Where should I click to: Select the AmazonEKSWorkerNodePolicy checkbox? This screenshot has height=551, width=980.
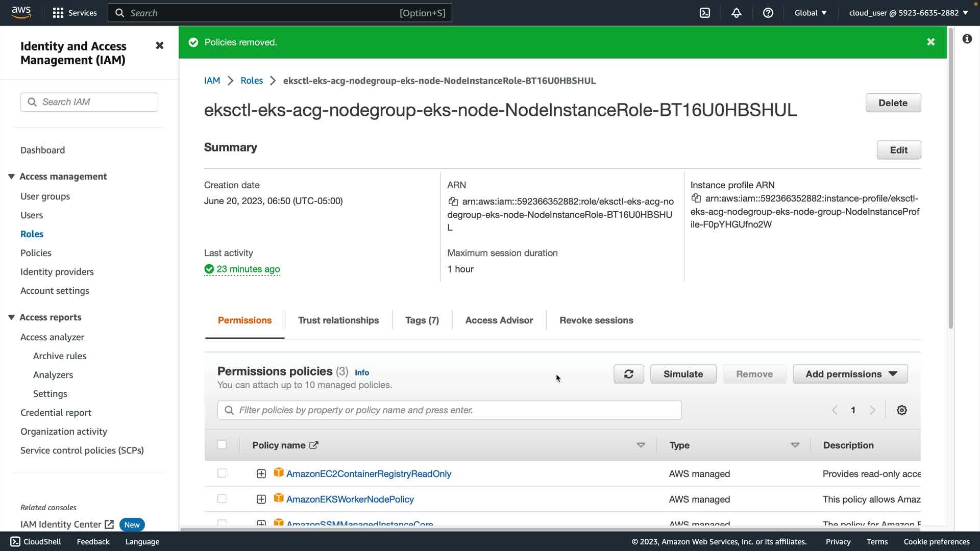point(222,498)
